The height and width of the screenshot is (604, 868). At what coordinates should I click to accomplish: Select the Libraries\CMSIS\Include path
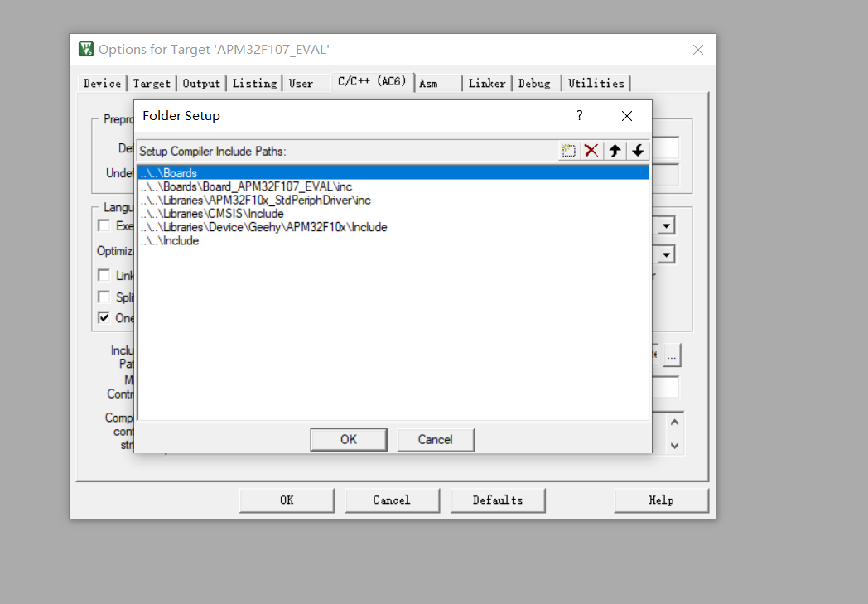(393, 214)
